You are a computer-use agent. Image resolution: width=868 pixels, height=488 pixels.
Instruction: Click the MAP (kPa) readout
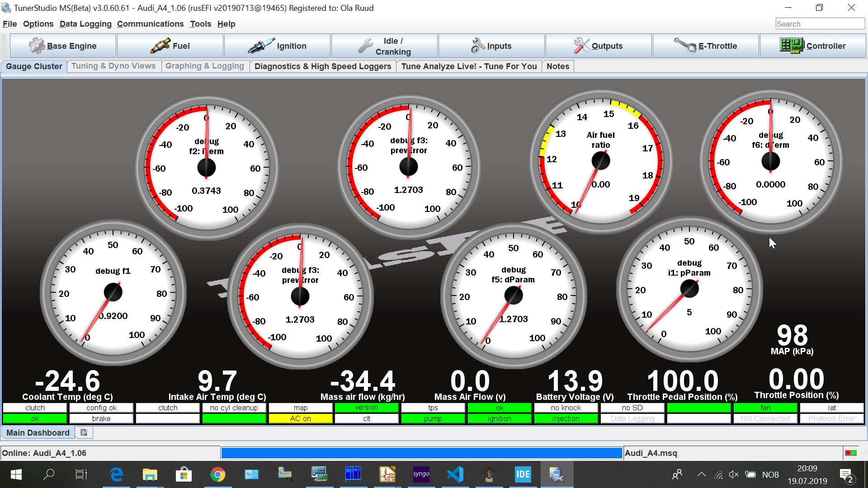(x=792, y=340)
